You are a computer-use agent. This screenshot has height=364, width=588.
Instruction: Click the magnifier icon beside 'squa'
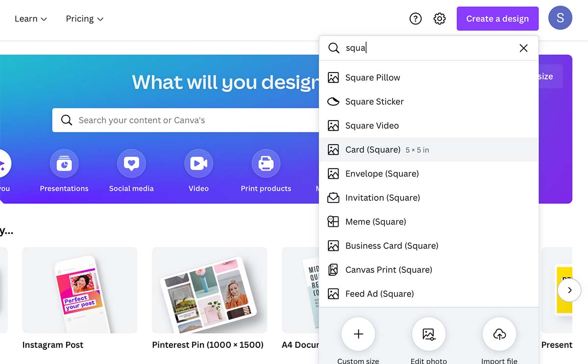click(x=334, y=48)
